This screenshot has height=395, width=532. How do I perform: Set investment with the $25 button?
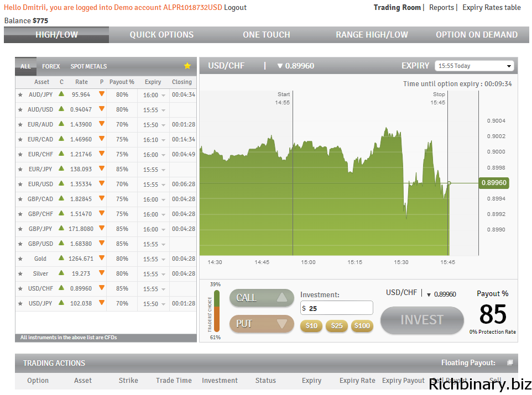point(337,326)
